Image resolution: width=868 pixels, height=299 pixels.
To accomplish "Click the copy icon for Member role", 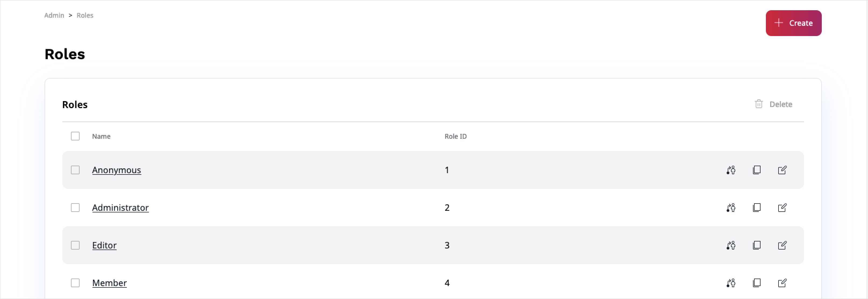I will coord(756,283).
